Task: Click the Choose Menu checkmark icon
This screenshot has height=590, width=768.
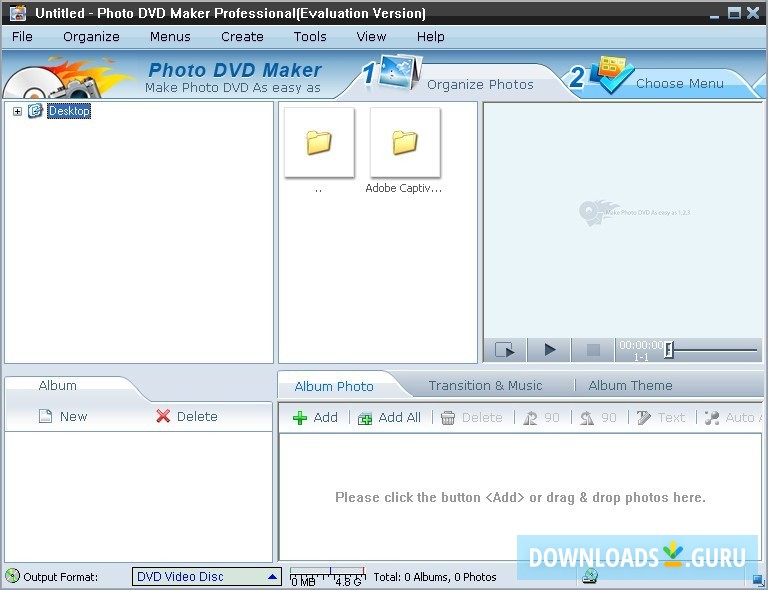Action: coord(611,73)
